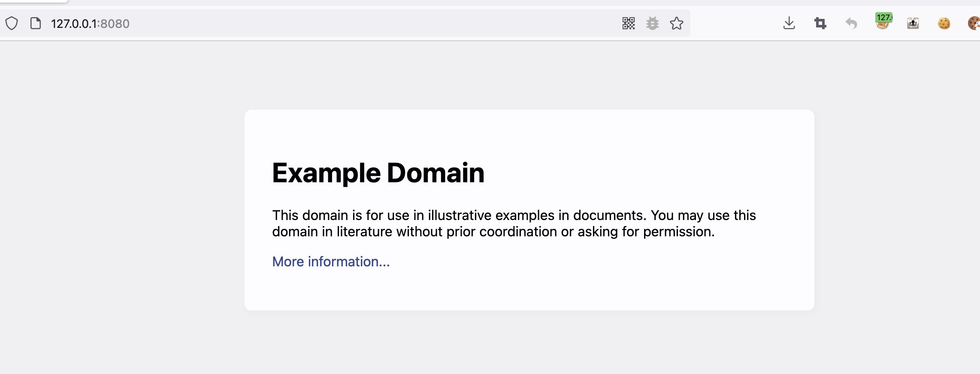This screenshot has width=980, height=374.
Task: Start the crop screenshot tool
Action: pos(820,23)
